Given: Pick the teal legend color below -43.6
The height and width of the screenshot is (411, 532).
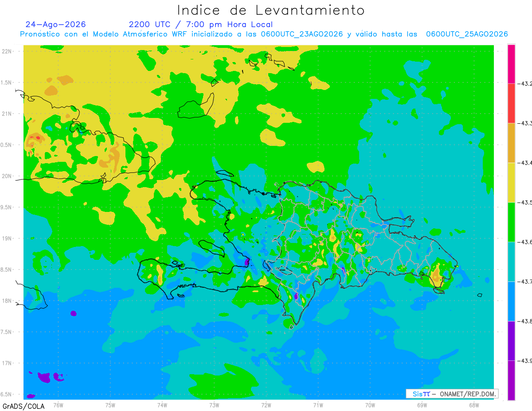Looking at the screenshot, I should (511, 261).
